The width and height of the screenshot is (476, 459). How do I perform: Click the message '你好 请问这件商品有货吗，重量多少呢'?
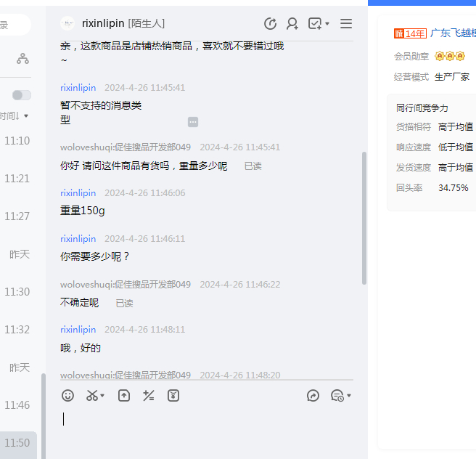[144, 166]
